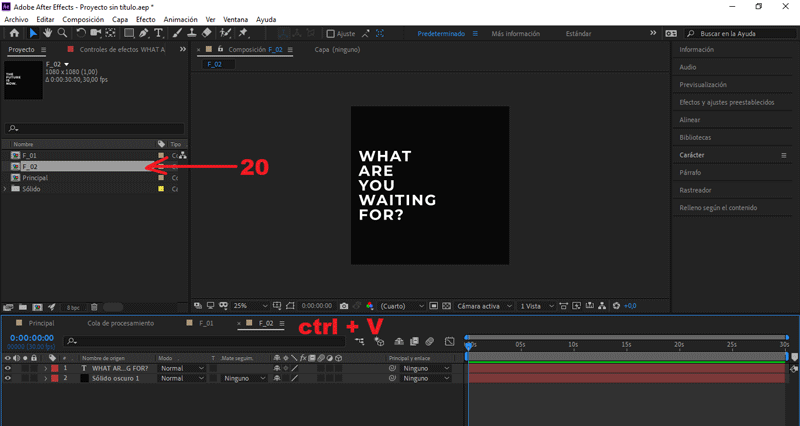Screen dimensions: 800x426
Task: Open the composition flowchart icon in viewer
Action: pos(602,306)
